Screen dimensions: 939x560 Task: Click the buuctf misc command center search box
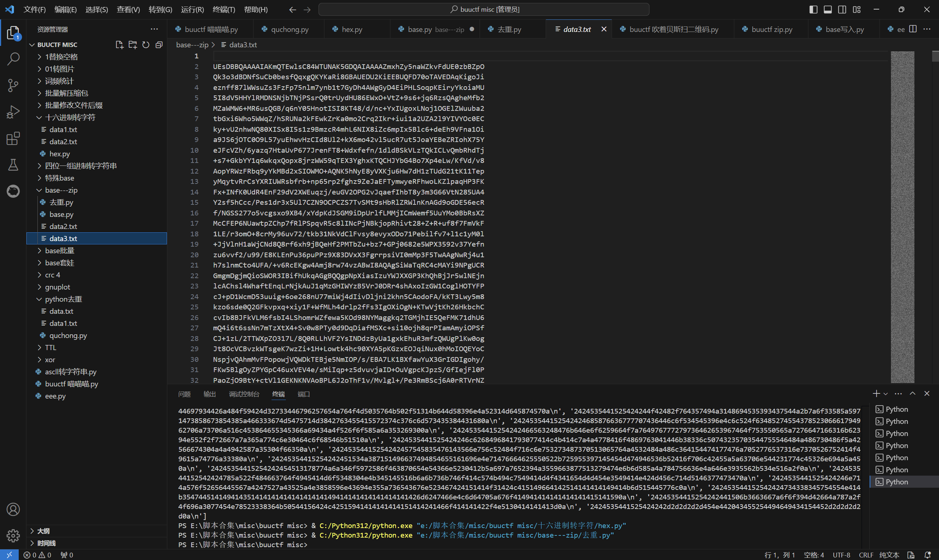click(x=484, y=10)
